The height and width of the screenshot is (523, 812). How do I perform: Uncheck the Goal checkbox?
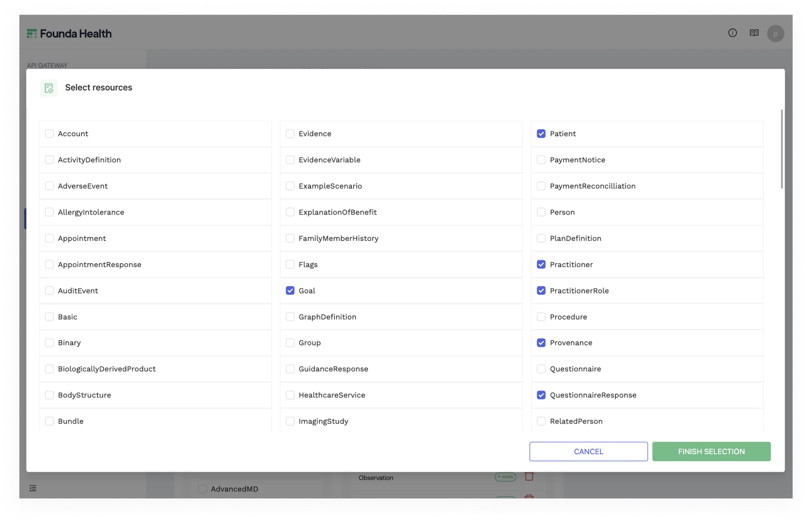[x=290, y=290]
